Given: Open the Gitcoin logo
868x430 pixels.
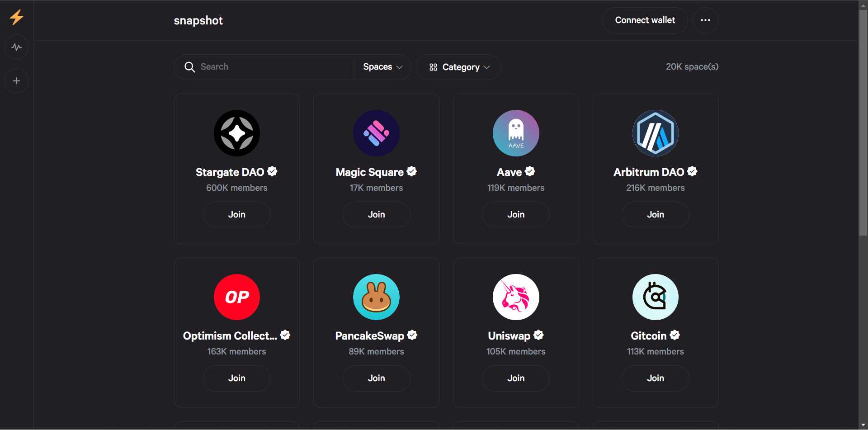Looking at the screenshot, I should (x=656, y=297).
